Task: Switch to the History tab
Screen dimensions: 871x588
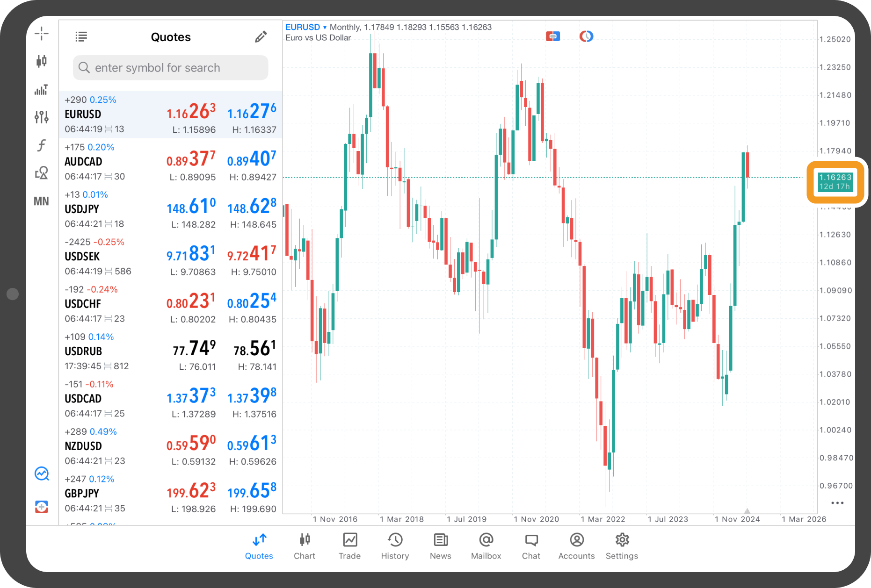Action: point(395,546)
